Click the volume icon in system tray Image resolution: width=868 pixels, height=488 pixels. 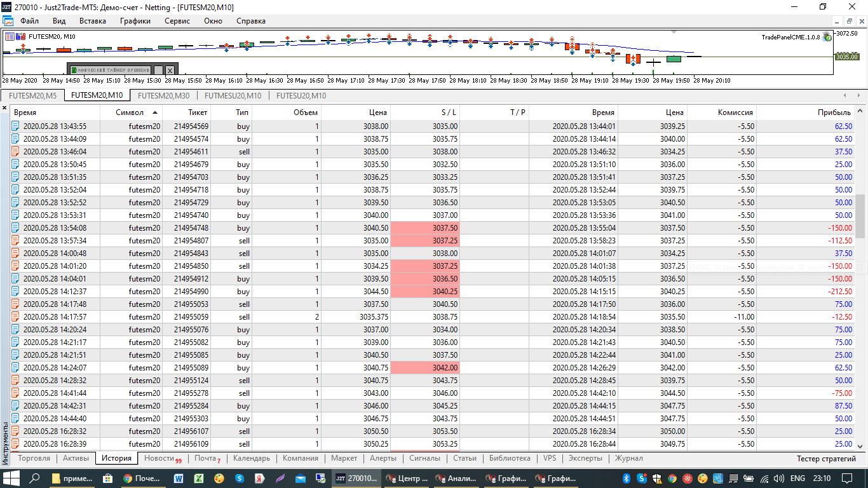pyautogui.click(x=778, y=478)
